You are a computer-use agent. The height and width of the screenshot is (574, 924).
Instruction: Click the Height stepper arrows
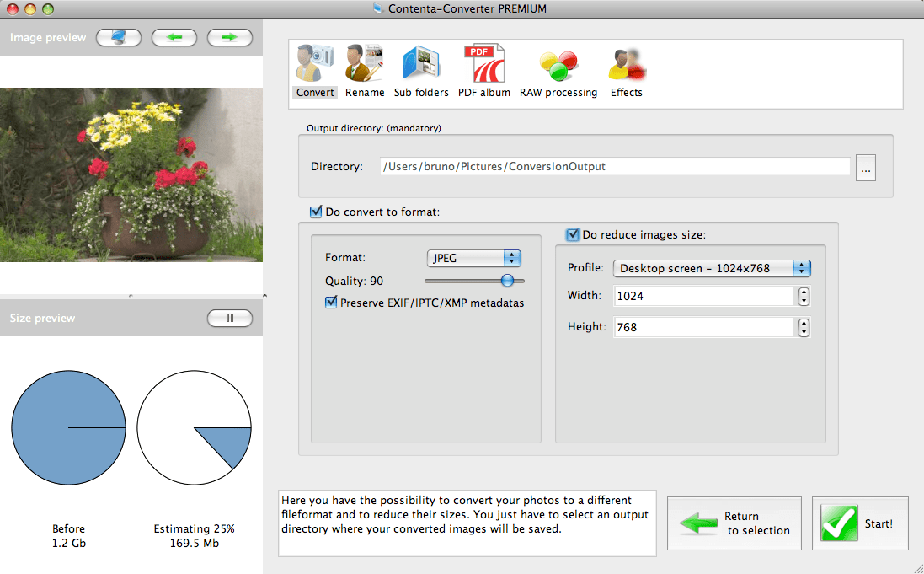(x=804, y=327)
